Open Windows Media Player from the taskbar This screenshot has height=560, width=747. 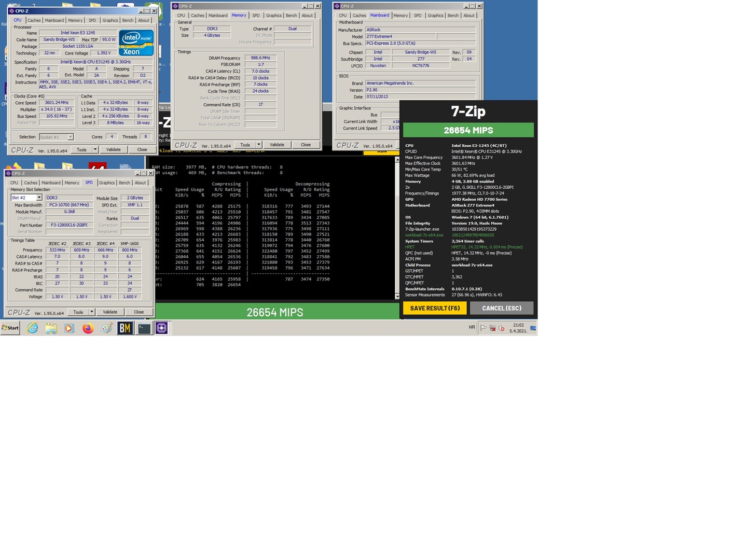69,328
